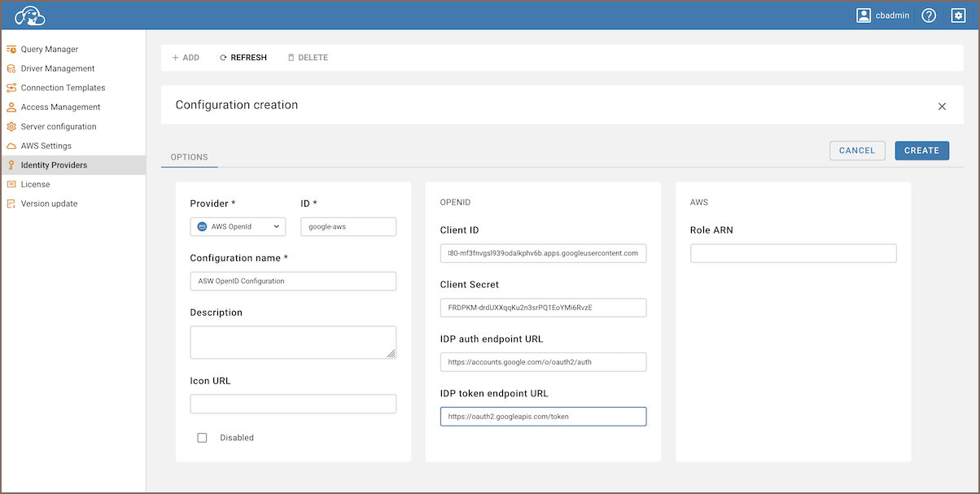
Task: Close the Configuration creation panel
Action: [942, 106]
